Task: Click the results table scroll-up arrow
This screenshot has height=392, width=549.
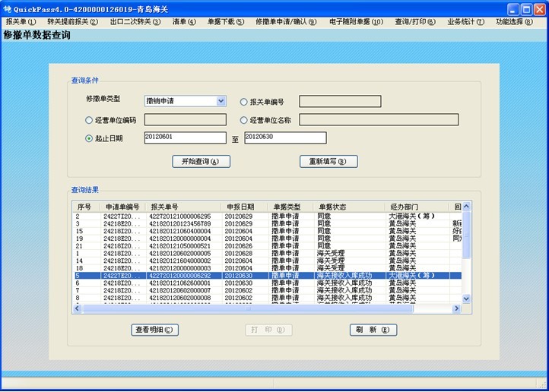Action: (x=467, y=207)
